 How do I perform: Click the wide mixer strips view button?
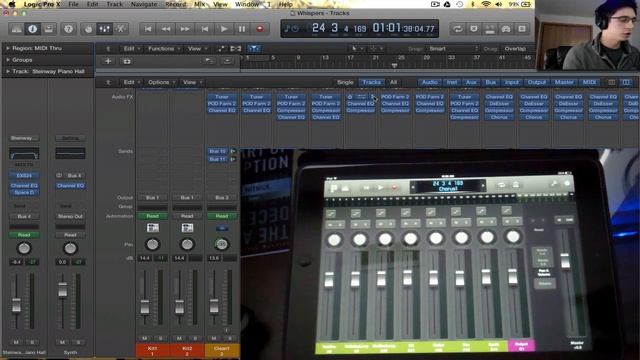point(626,82)
